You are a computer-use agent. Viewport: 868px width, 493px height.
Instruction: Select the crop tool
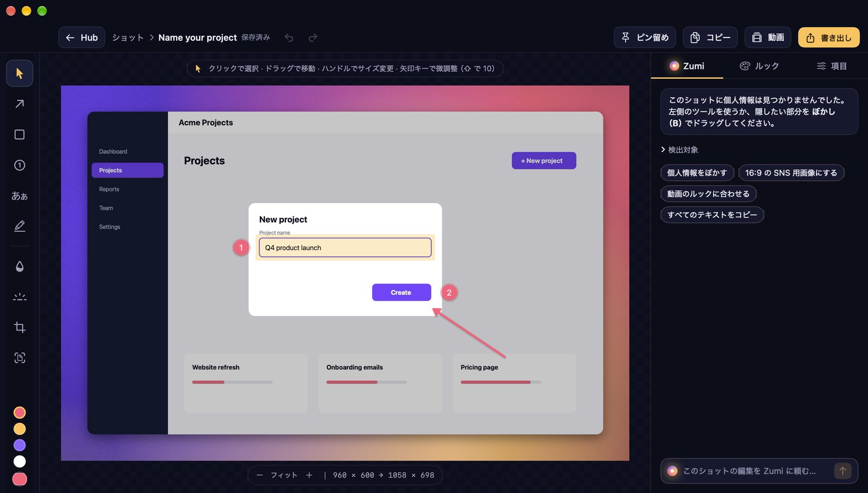[20, 327]
